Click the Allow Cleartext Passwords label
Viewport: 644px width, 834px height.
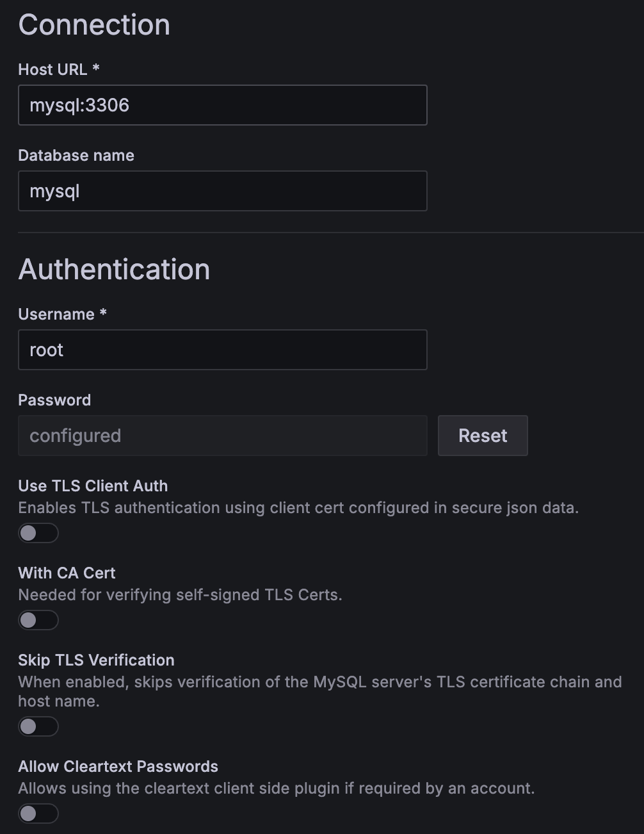pos(118,766)
